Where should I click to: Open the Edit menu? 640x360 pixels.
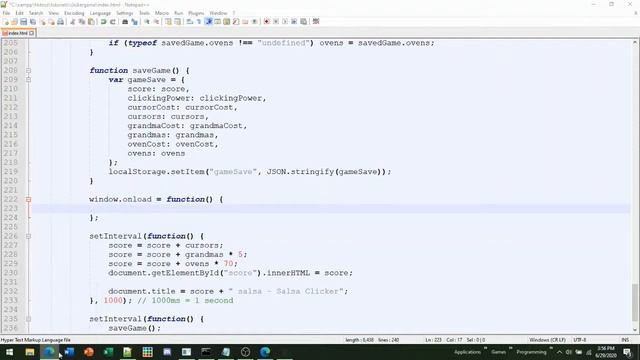19,13
